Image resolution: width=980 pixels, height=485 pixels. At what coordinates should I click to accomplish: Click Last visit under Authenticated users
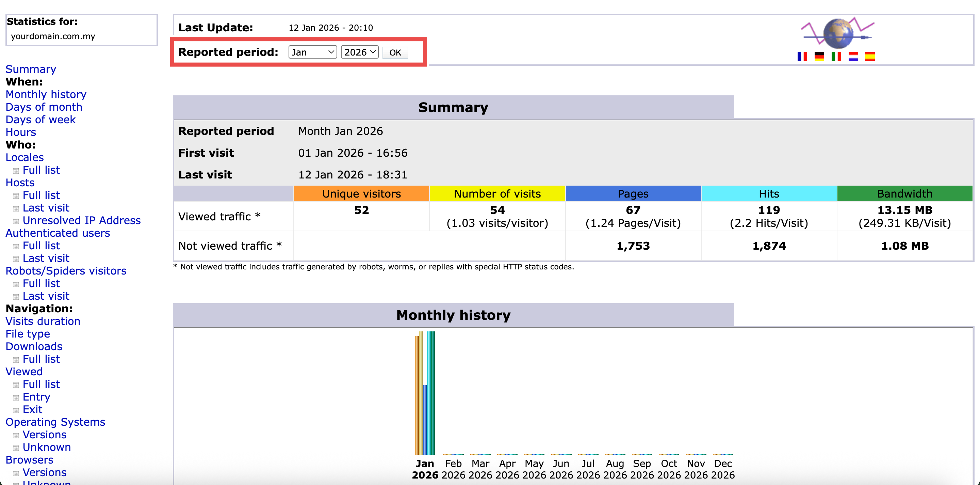pos(46,258)
